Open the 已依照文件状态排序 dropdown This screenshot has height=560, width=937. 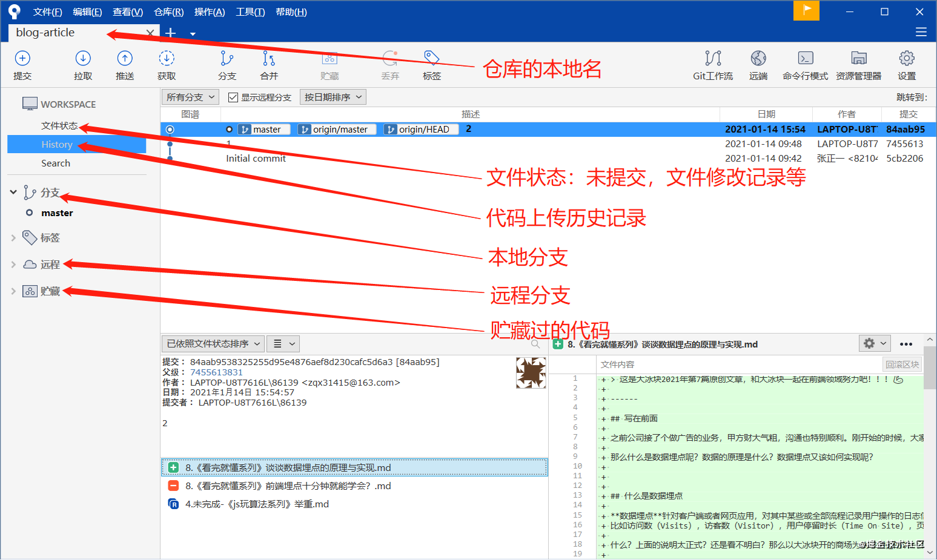click(213, 344)
